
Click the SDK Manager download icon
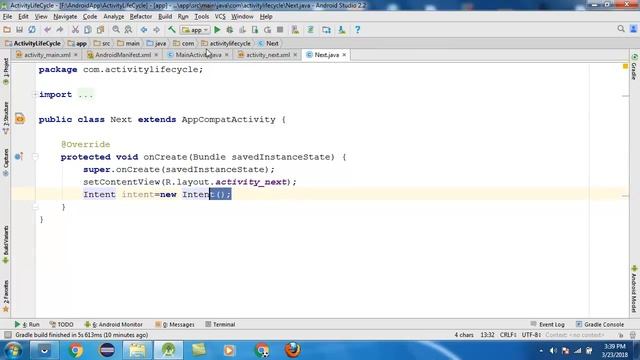point(342,30)
